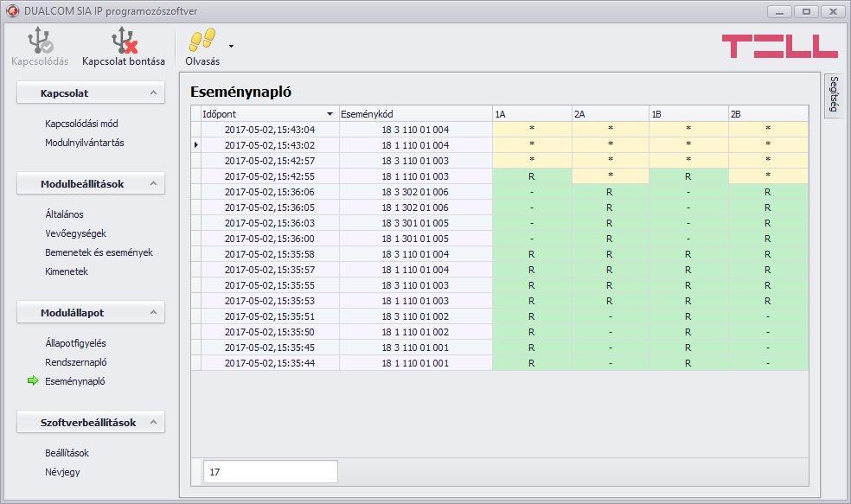This screenshot has height=504, width=851.
Task: Select event code 18 1 302 01 006
Action: pyautogui.click(x=415, y=207)
